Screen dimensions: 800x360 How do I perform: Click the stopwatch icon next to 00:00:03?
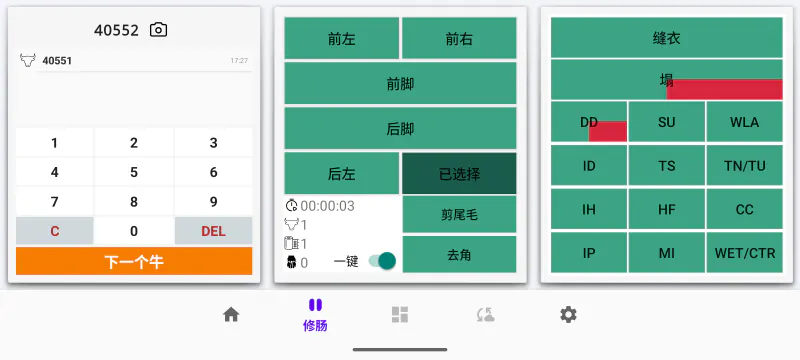291,206
